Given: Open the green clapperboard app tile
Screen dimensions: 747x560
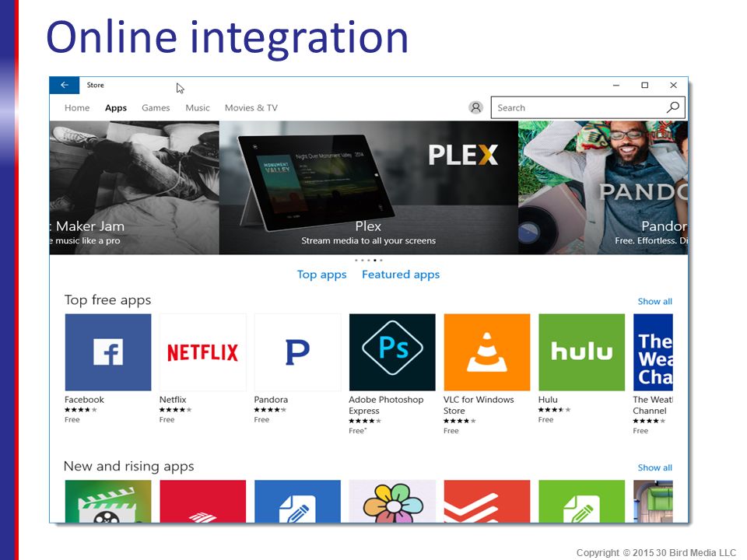Looking at the screenshot, I should (108, 502).
